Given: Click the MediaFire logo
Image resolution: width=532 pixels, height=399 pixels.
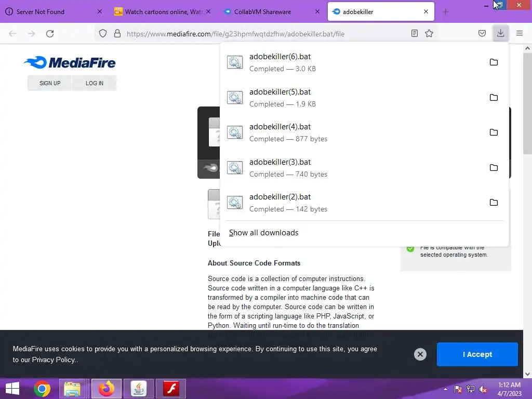Looking at the screenshot, I should point(70,62).
